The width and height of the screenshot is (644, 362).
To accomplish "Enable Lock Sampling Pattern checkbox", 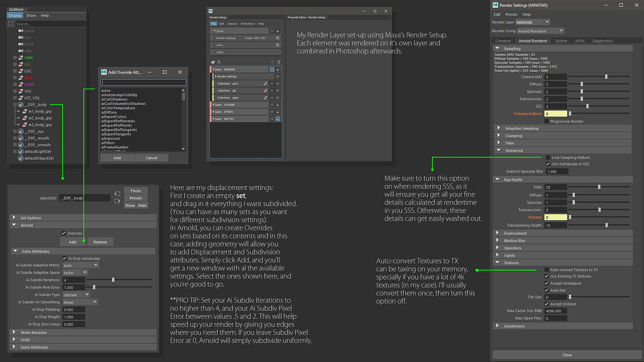I will (548, 157).
